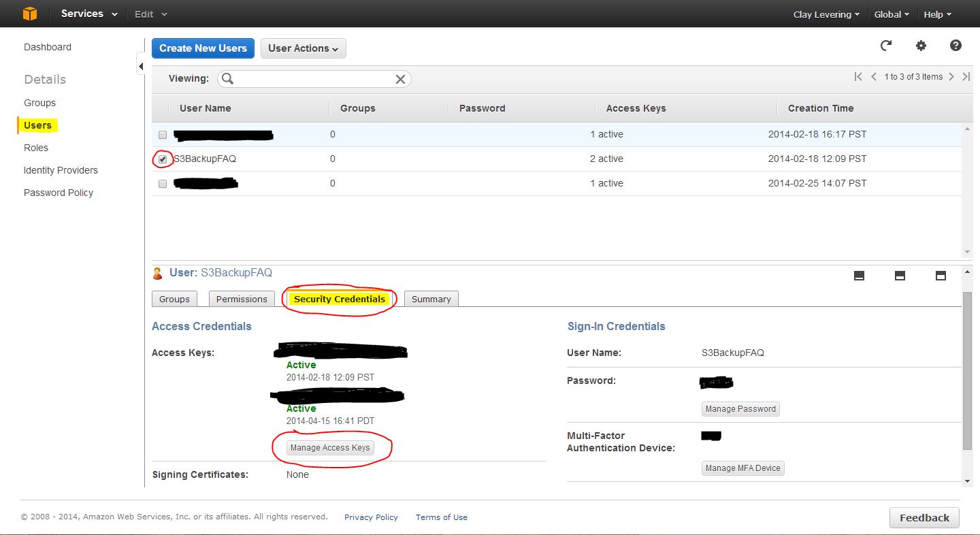
Task: Maximize the user details pane icon
Action: coord(941,276)
